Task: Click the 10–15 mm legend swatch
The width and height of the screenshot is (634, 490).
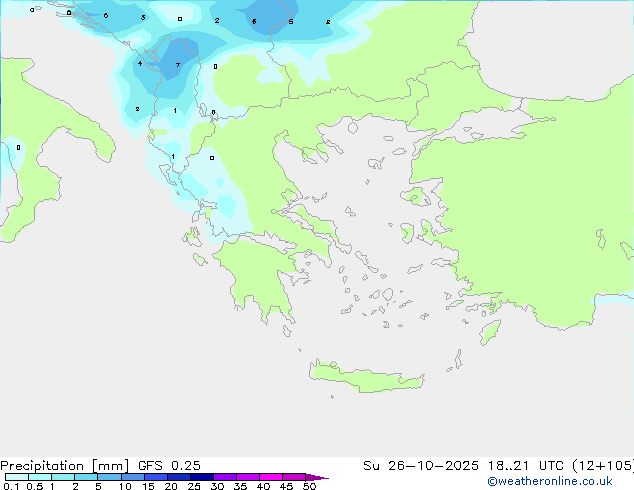Action: point(132,477)
